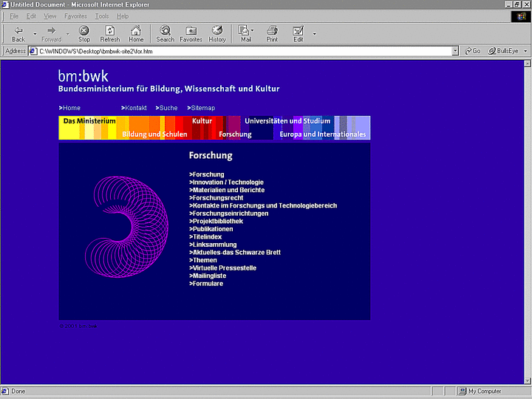The width and height of the screenshot is (532, 399).
Task: Click the scrollbar up arrow
Action: pos(528,64)
